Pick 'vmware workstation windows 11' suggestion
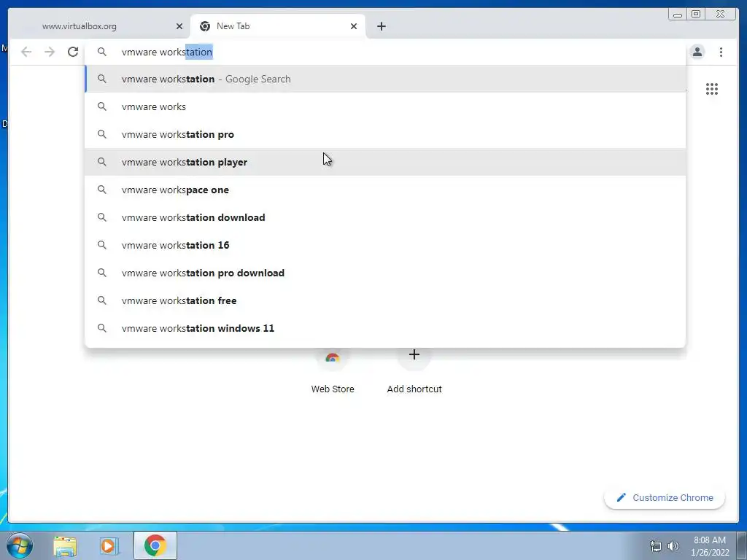The image size is (747, 560). point(385,328)
